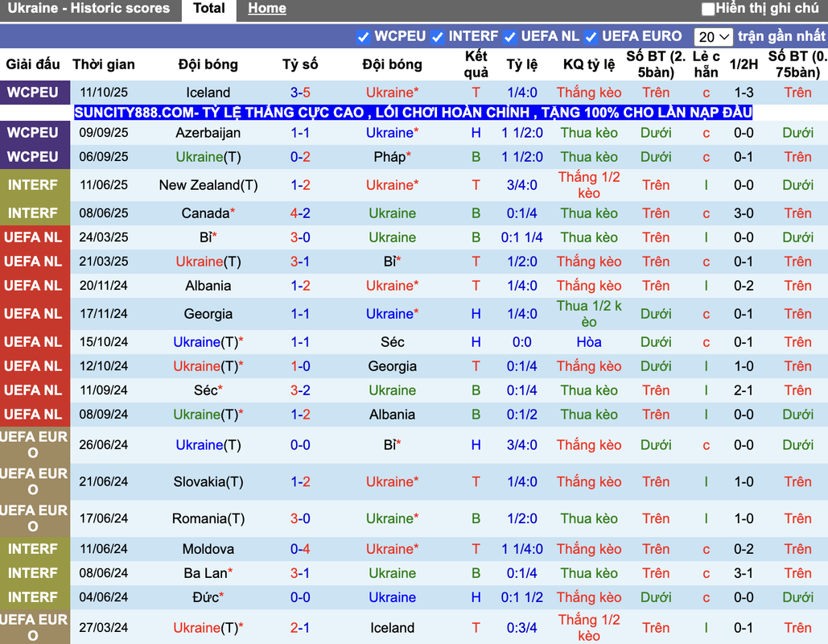Open the SUNCITY888.COM banner advertisement
This screenshot has width=828, height=644.
tap(413, 113)
